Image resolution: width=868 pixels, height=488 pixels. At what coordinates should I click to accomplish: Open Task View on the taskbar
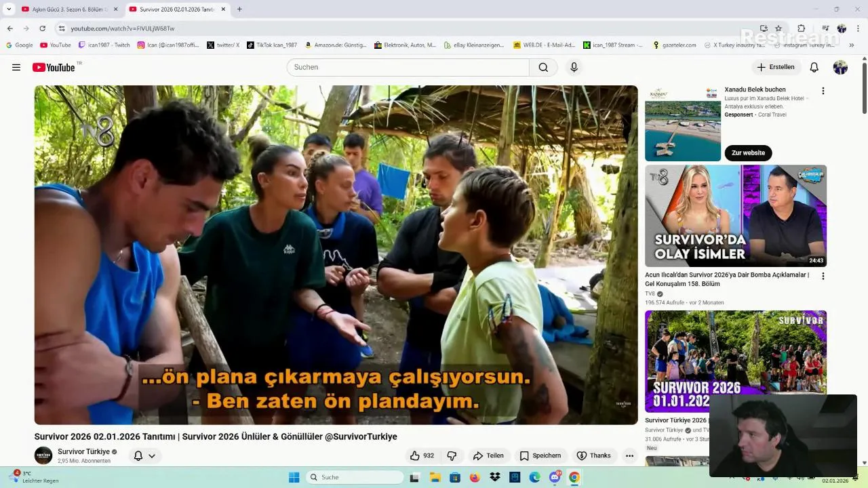pyautogui.click(x=414, y=477)
